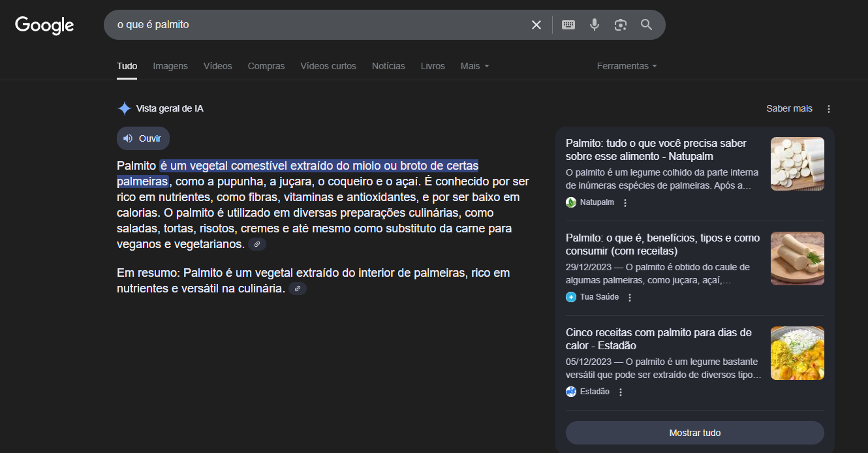The height and width of the screenshot is (453, 868).
Task: Play the AI overview with Ouvir button
Action: click(143, 138)
